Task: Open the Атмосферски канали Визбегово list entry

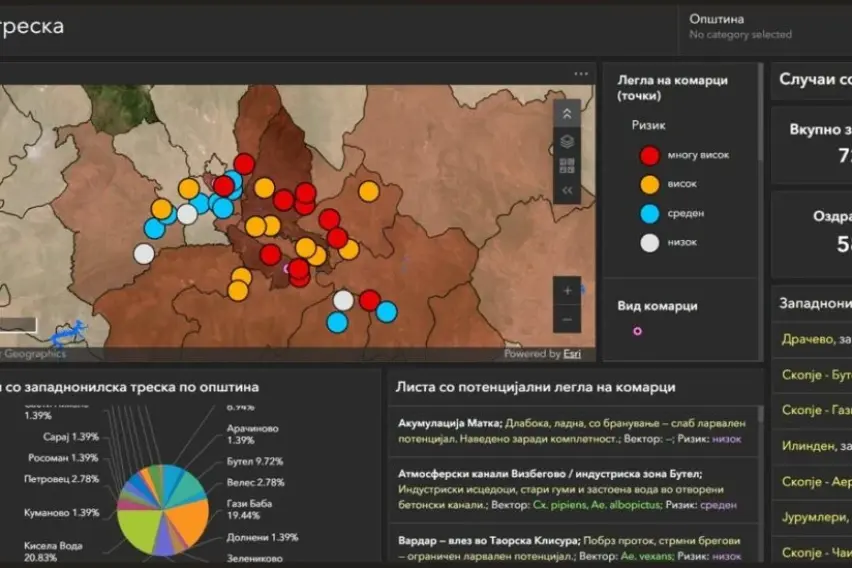Action: pos(573,490)
